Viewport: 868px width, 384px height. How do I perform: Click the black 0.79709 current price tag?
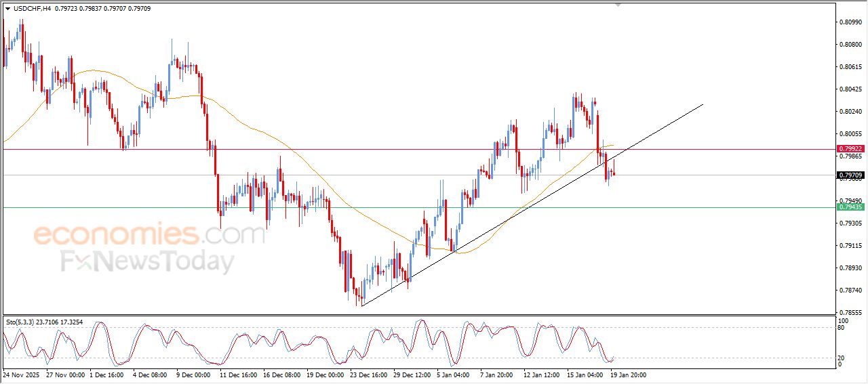(850, 175)
